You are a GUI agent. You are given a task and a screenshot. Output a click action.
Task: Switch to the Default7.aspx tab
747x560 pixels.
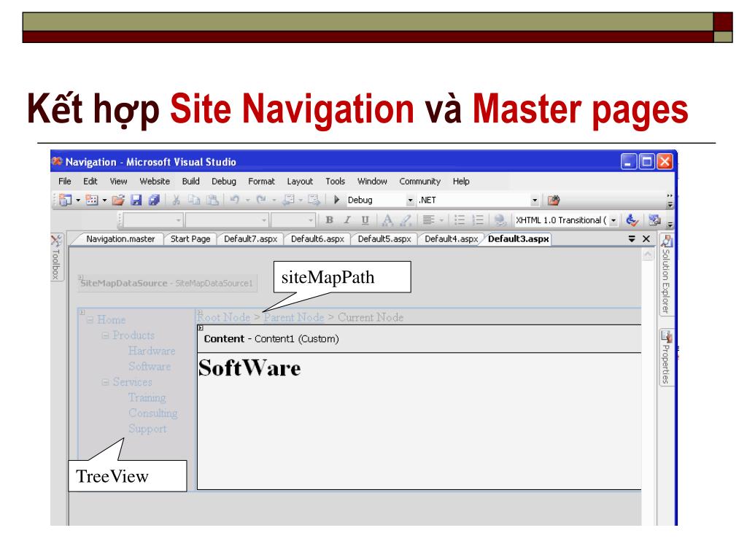coord(251,239)
